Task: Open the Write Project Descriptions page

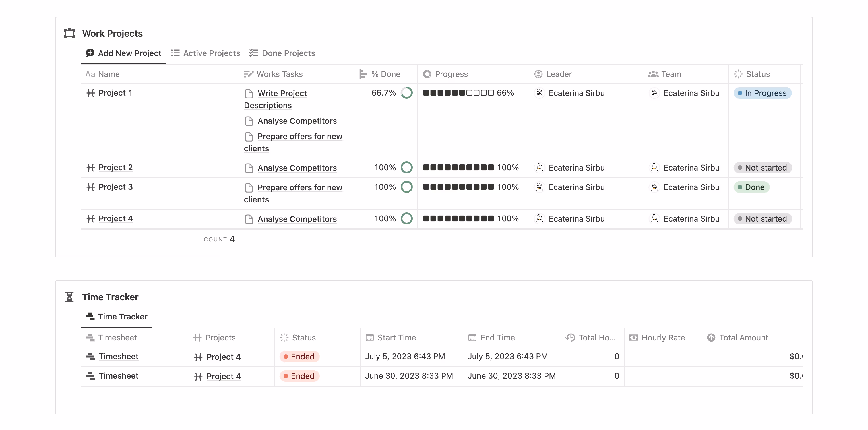Action: click(x=282, y=93)
